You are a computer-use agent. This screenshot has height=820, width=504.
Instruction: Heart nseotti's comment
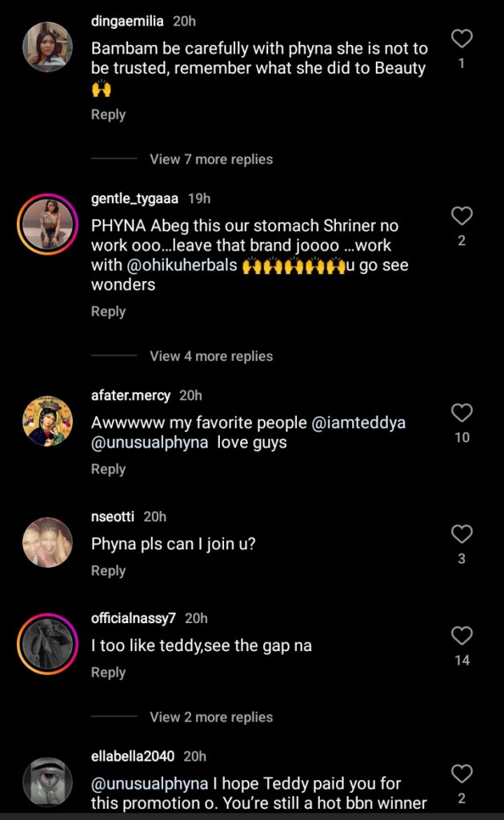(x=462, y=534)
